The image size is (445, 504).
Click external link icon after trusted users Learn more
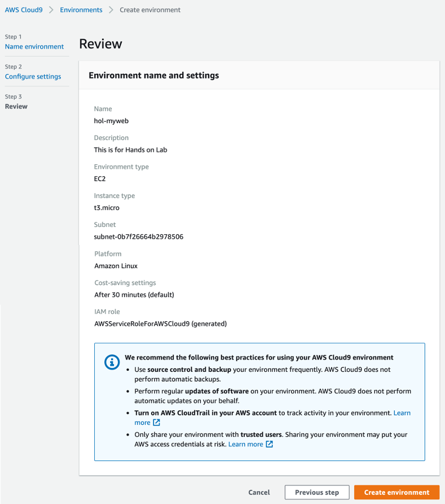tap(270, 444)
